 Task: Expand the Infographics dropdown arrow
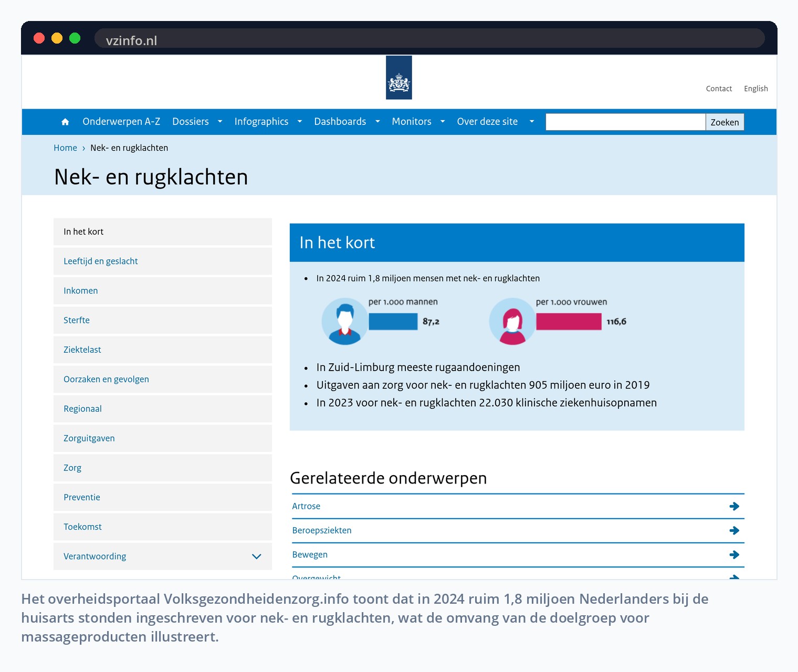(300, 122)
